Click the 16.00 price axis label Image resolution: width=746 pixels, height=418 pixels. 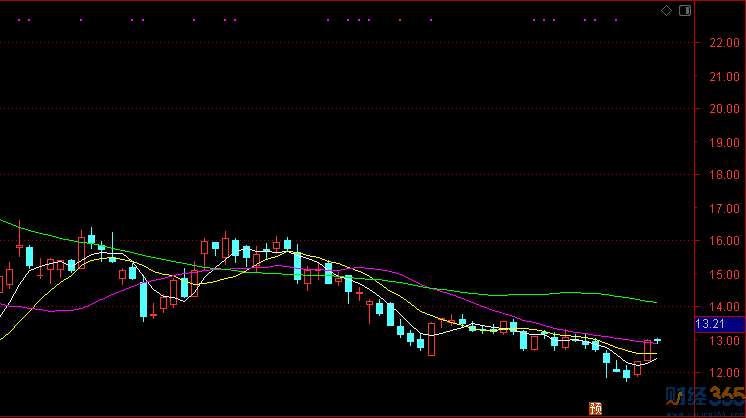[x=724, y=241]
